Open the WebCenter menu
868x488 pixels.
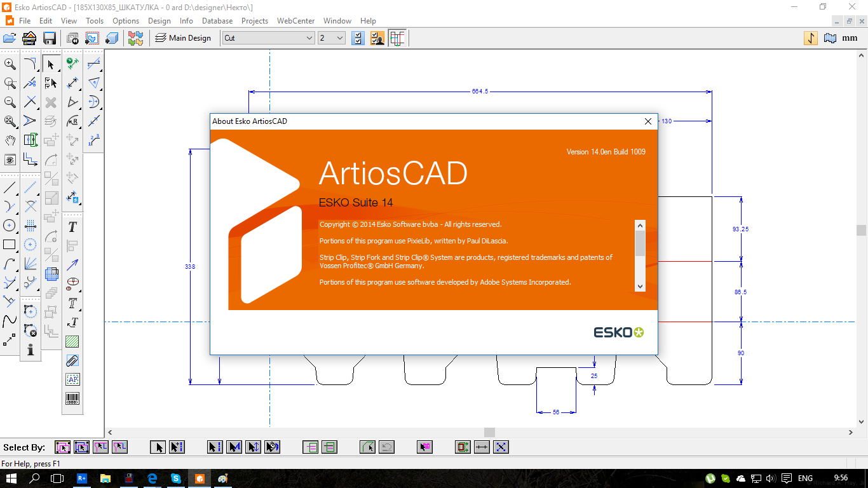[295, 20]
